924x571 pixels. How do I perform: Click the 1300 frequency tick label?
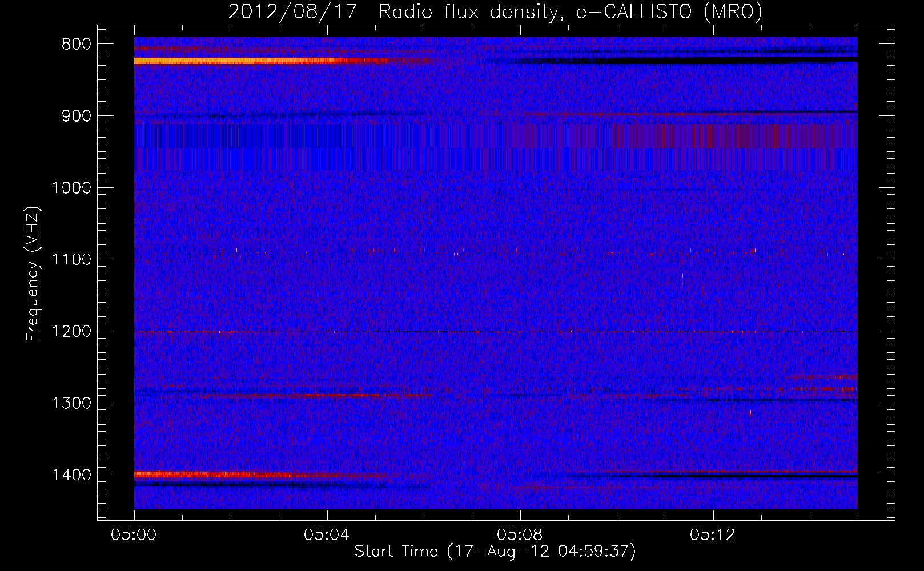tap(71, 403)
